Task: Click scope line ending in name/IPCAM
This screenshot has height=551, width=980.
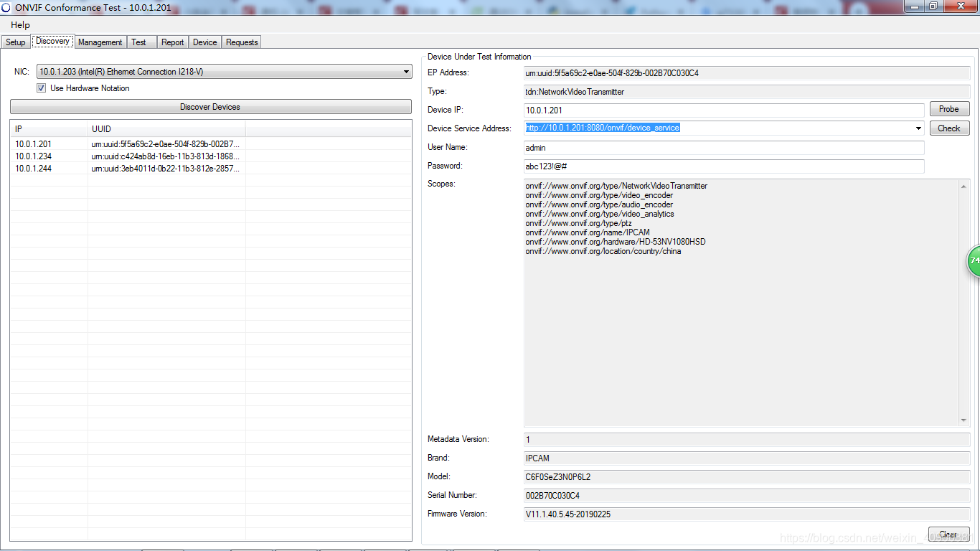Action: 588,232
